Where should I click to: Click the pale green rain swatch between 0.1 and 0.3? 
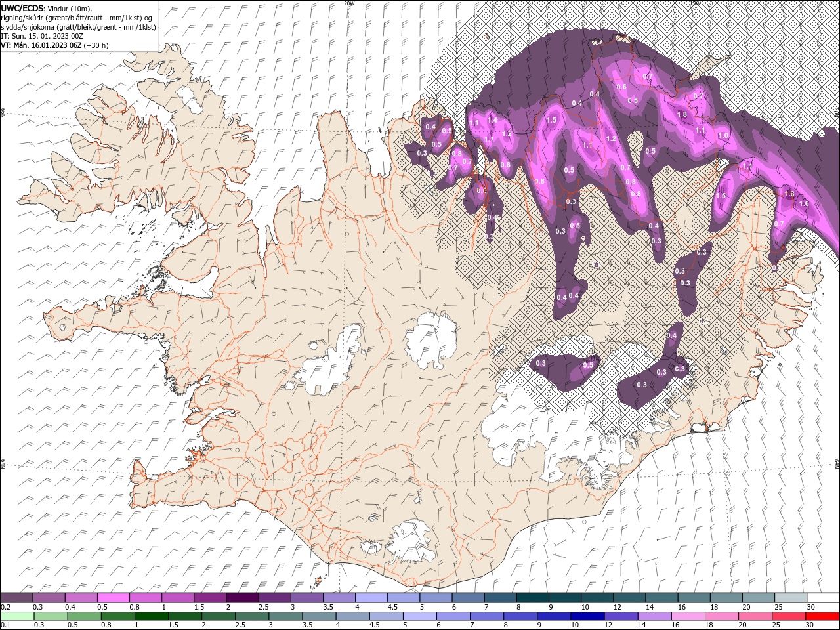click(x=18, y=616)
